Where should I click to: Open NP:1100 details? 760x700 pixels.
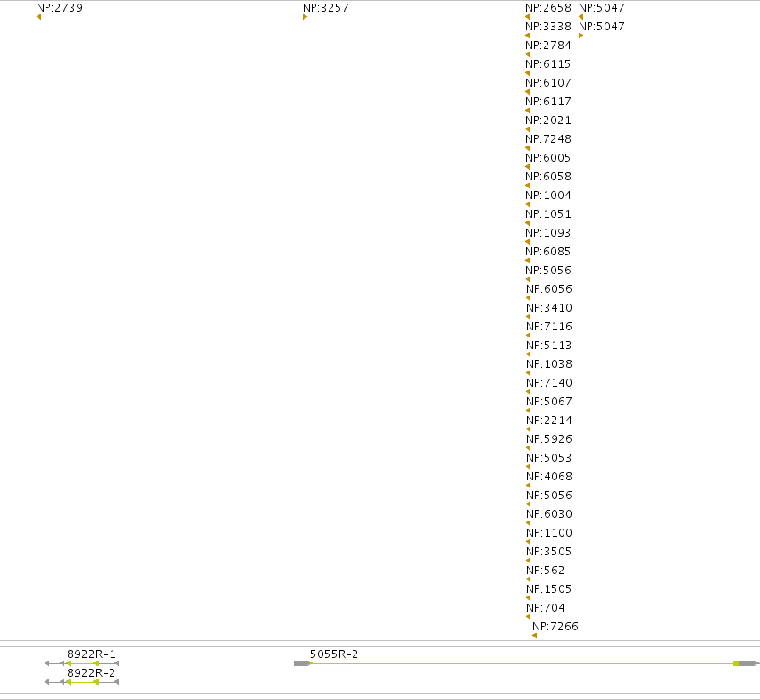pos(549,533)
